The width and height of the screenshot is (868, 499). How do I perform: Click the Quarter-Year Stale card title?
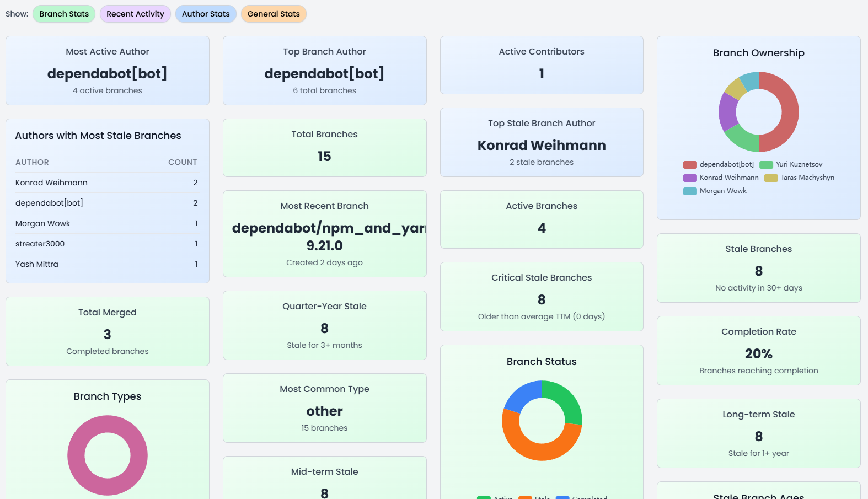[324, 306]
